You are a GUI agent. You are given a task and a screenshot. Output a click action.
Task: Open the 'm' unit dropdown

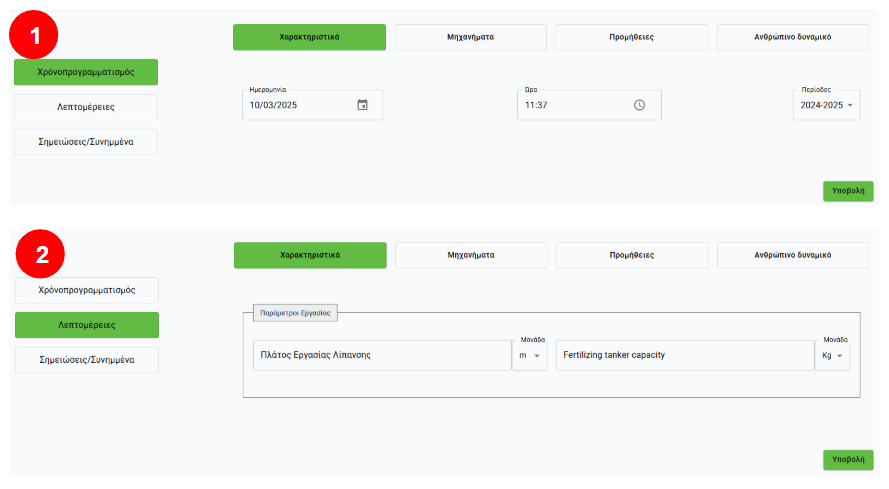(529, 355)
